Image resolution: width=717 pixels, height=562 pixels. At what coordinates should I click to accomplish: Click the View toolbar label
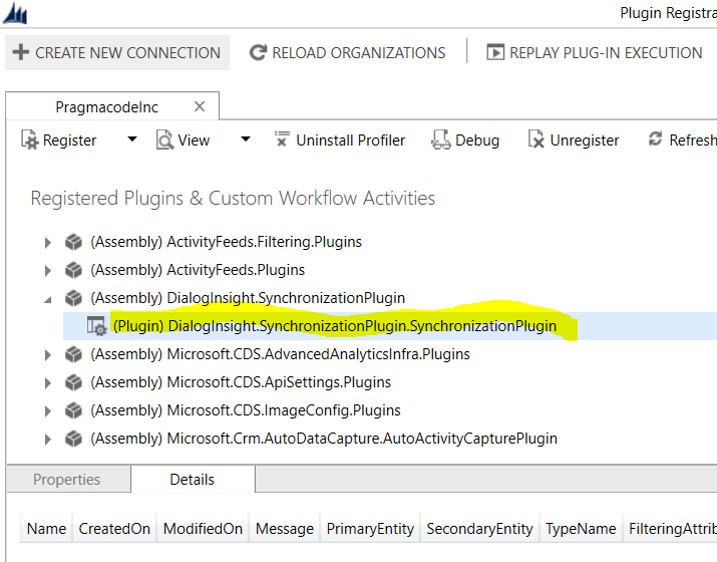(x=194, y=140)
